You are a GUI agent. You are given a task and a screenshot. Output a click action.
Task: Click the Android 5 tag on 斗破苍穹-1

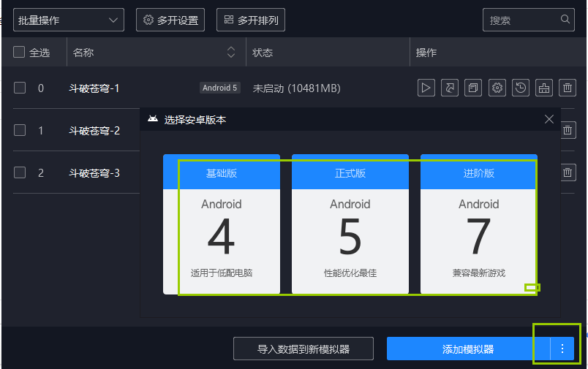coord(219,88)
